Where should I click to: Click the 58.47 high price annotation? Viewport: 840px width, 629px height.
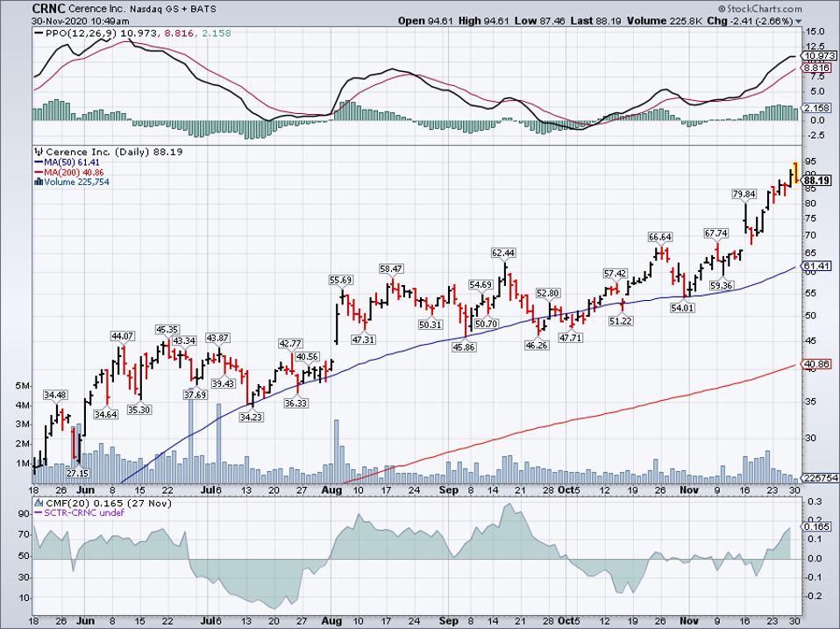click(391, 268)
